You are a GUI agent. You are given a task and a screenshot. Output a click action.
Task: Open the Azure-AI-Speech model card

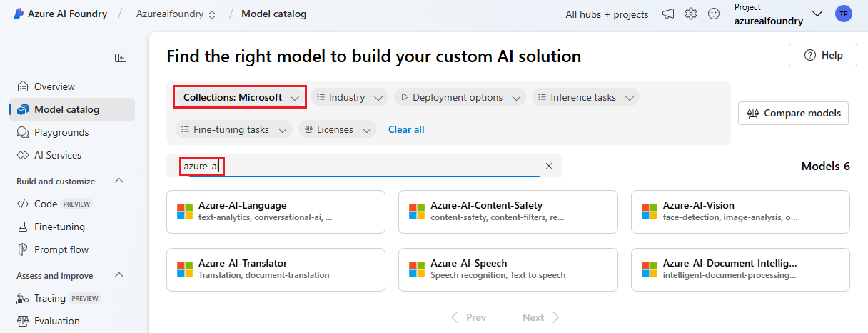click(x=508, y=269)
